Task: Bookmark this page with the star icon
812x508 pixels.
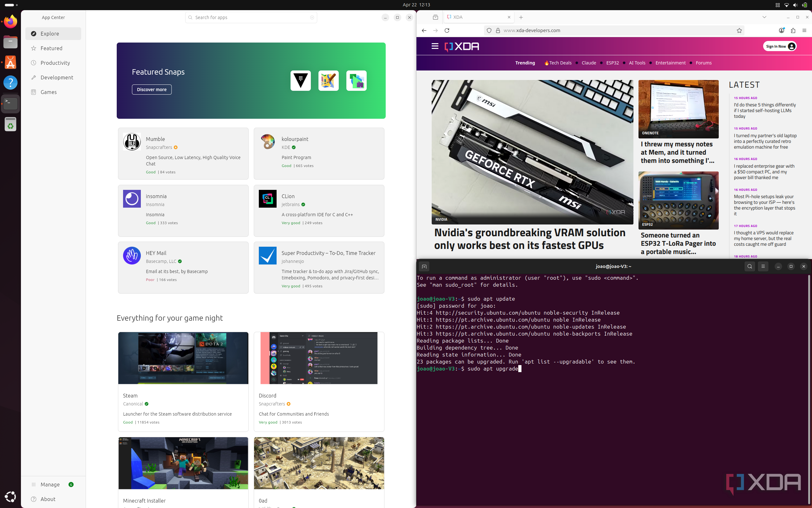Action: click(739, 30)
